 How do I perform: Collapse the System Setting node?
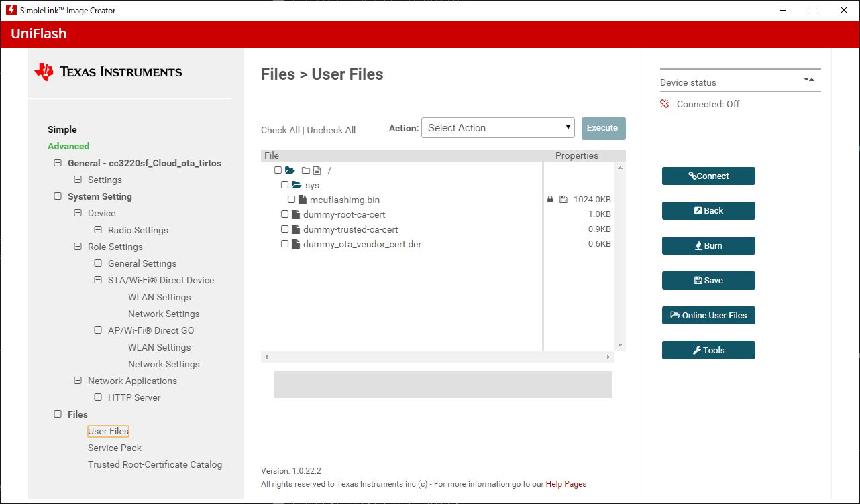[58, 196]
